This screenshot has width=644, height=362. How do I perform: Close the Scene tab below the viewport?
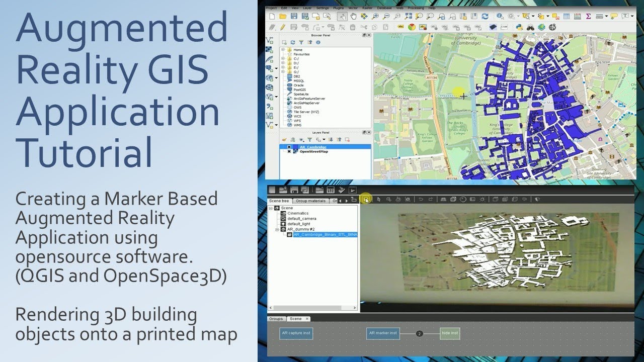click(x=307, y=319)
